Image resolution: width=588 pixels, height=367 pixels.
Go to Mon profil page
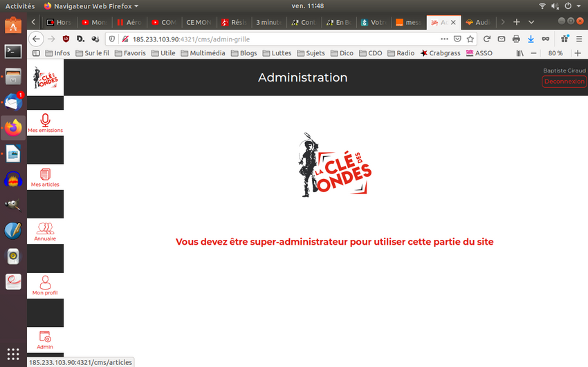tap(46, 285)
